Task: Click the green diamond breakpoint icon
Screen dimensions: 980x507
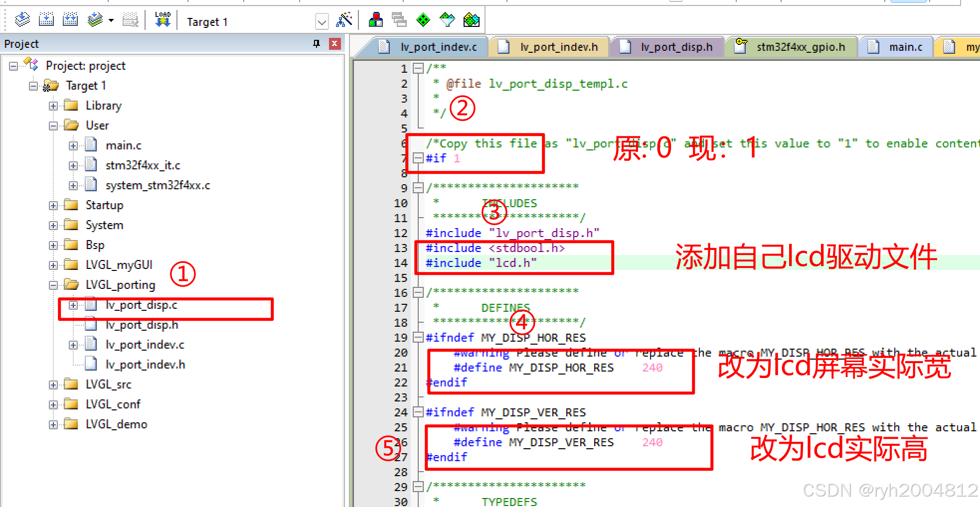Action: tap(423, 20)
